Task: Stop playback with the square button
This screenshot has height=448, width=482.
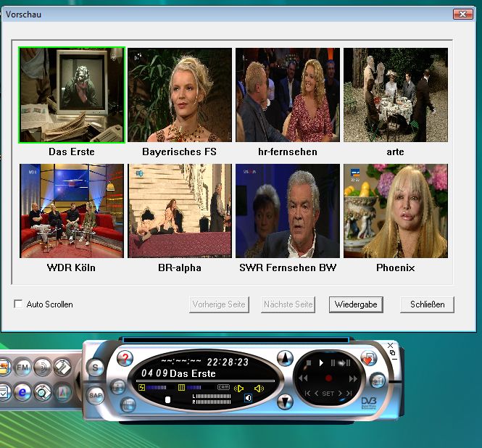Action: coord(309,363)
